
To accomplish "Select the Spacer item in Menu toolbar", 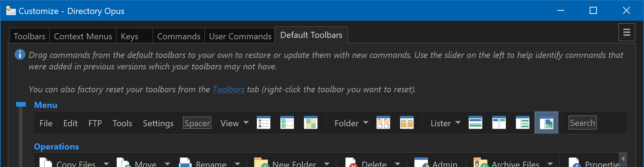I will tap(197, 123).
